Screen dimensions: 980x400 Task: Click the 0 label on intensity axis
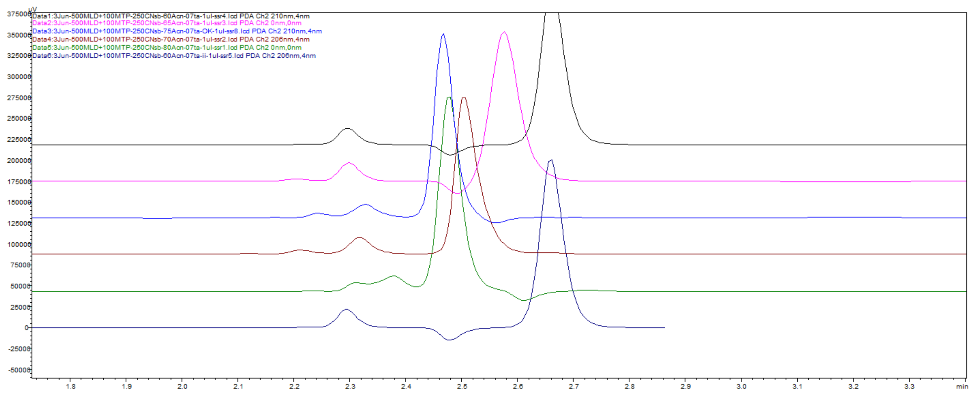26,328
